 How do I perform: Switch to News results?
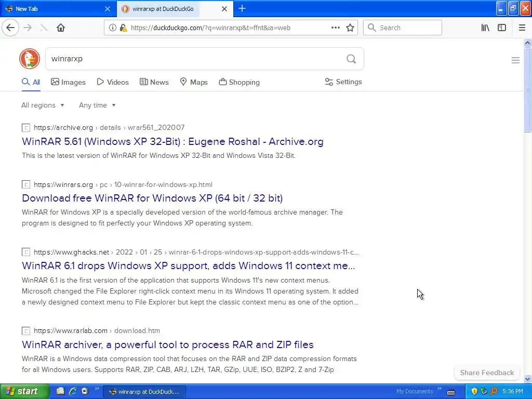click(154, 82)
